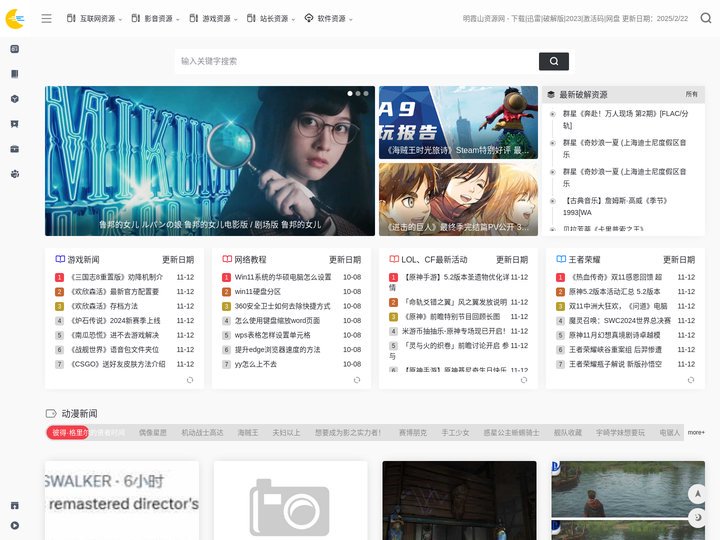720x540 pixels.
Task: Click the sidebar cube icon
Action: click(x=15, y=99)
